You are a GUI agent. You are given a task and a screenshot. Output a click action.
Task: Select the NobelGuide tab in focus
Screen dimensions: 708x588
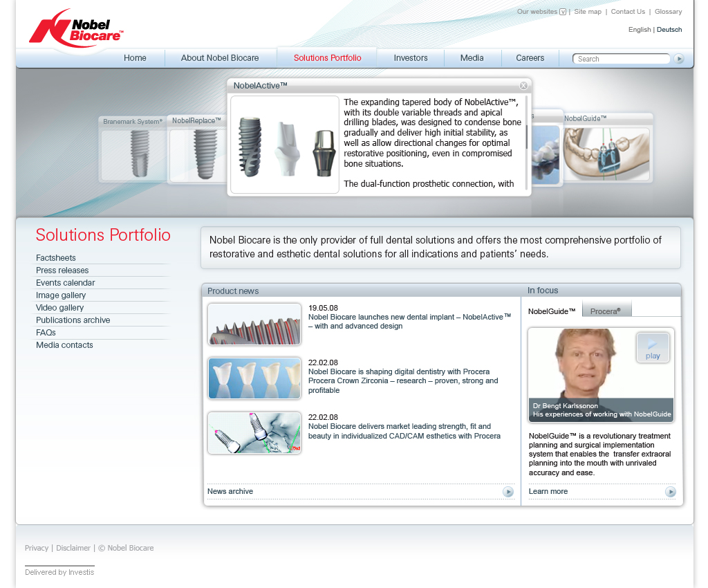(x=552, y=311)
